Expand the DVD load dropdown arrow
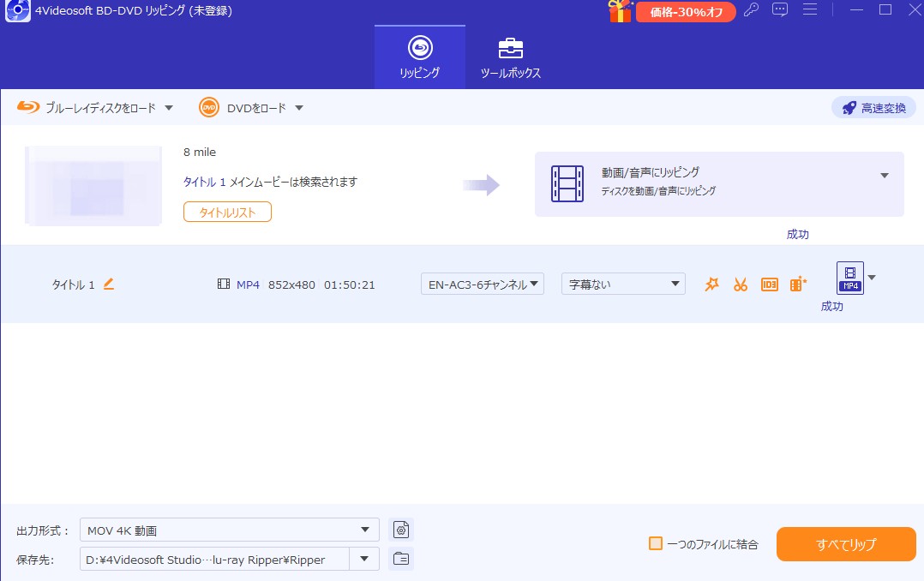The height and width of the screenshot is (581, 924). tap(299, 108)
